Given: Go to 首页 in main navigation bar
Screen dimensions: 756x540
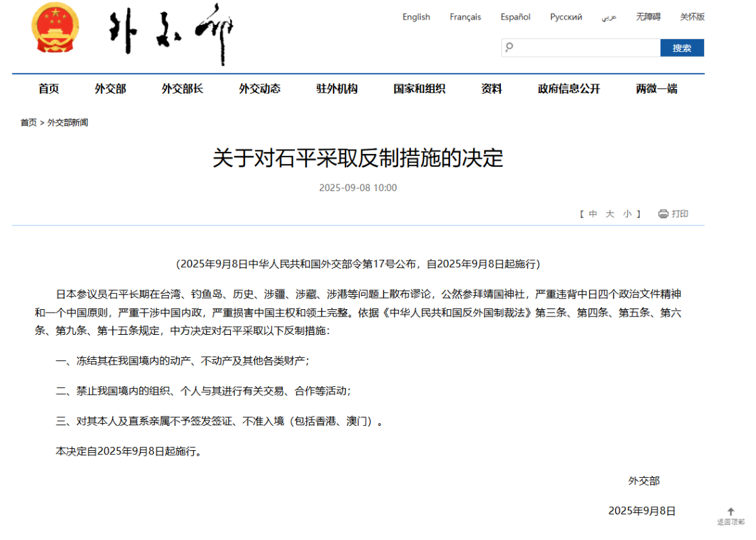Looking at the screenshot, I should tap(49, 88).
